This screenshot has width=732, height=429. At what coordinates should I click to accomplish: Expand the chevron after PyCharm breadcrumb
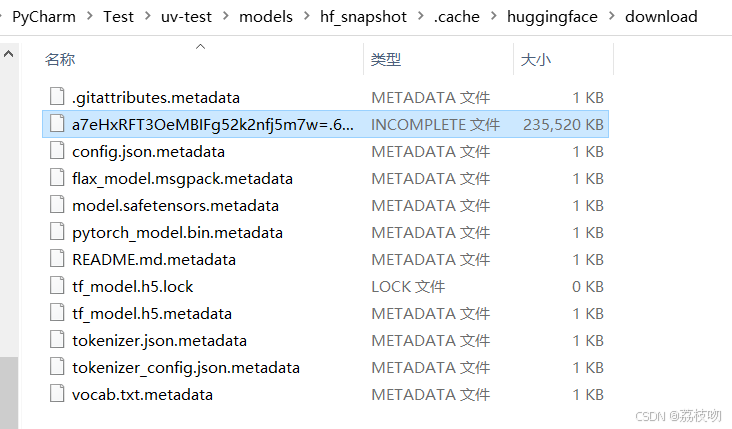coord(89,16)
